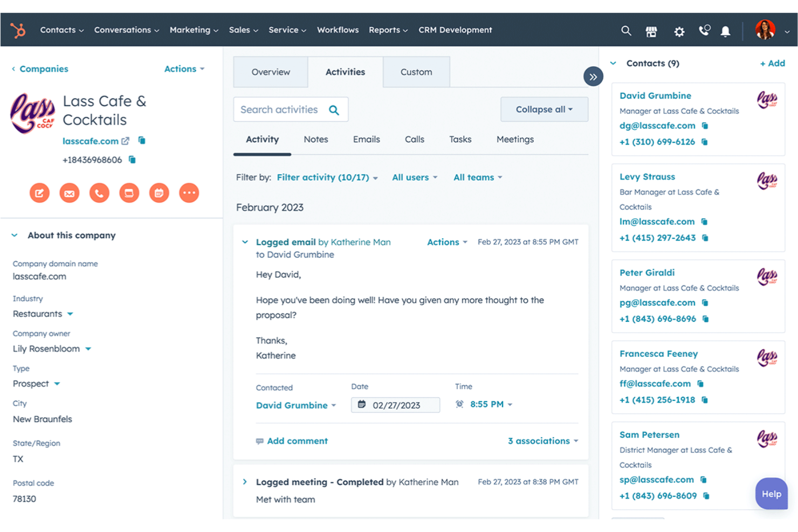The width and height of the screenshot is (798, 532).
Task: Switch to the Custom tab
Action: tap(416, 72)
